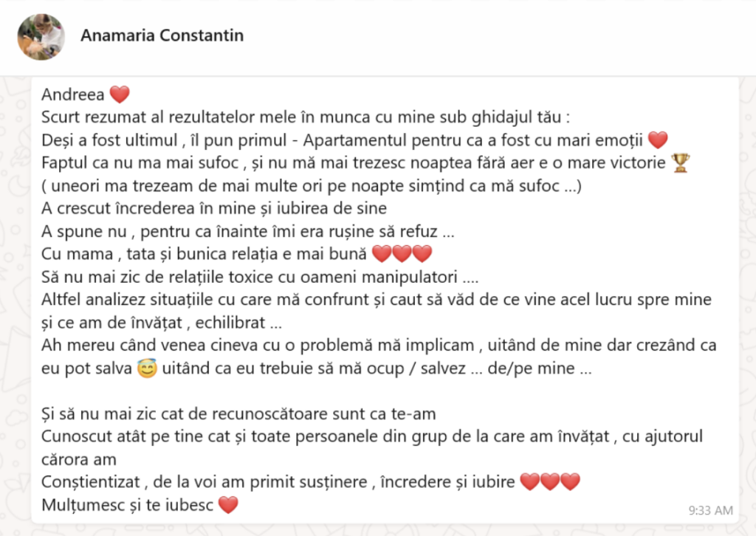Viewport: 756px width, 536px height.
Task: Open Anamaria Constantin's profile photo
Action: point(41,36)
